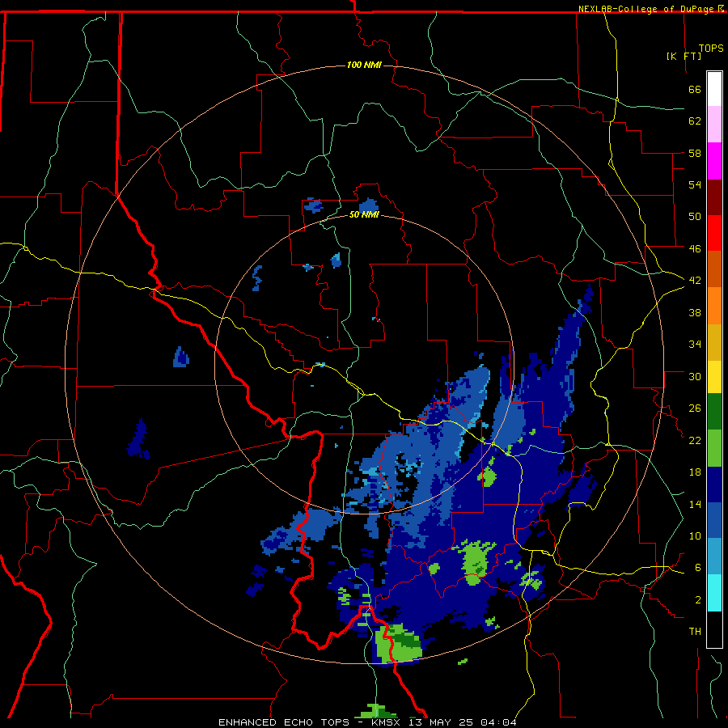Pick the gold legend color block
The width and height of the screenshot is (728, 728).
[714, 342]
